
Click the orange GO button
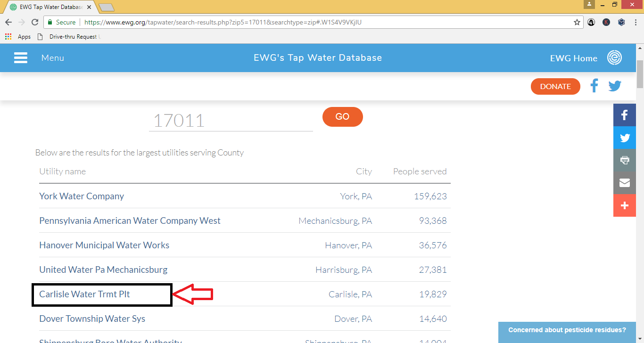pyautogui.click(x=343, y=117)
